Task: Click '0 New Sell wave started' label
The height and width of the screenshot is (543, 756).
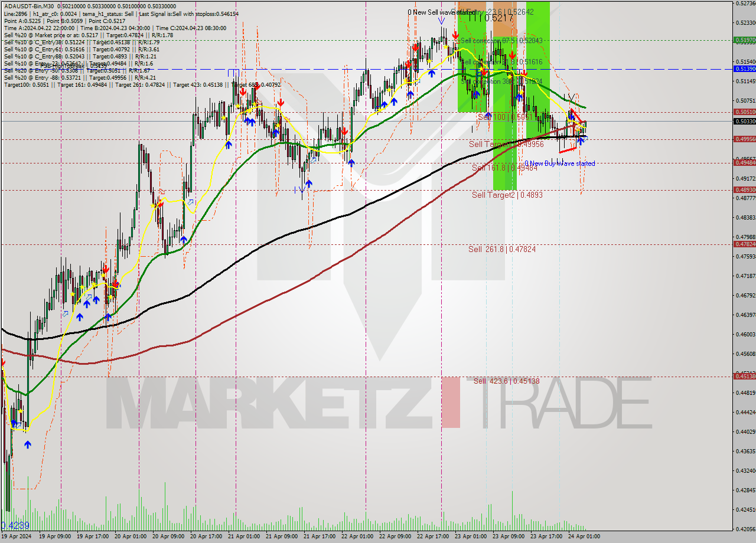Action: pyautogui.click(x=441, y=12)
